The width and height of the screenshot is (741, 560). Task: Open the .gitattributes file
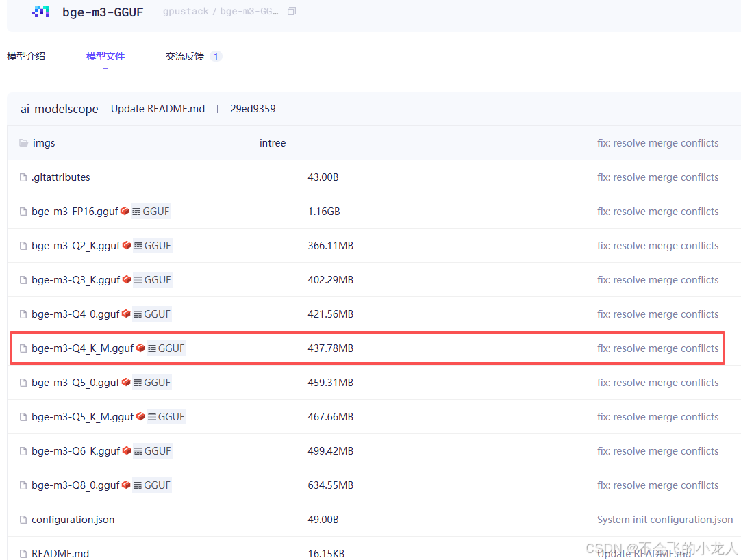point(61,177)
